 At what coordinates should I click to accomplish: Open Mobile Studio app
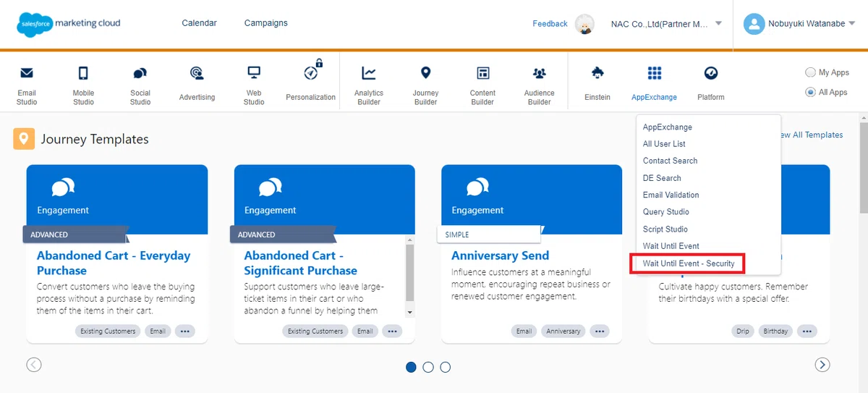83,85
